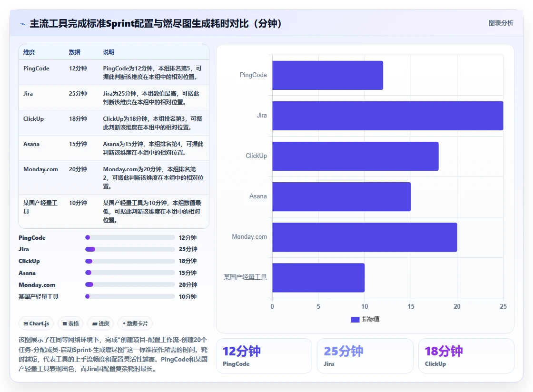This screenshot has width=533, height=392.
Task: Select the 数据卡片 tag chip
Action: (x=135, y=323)
